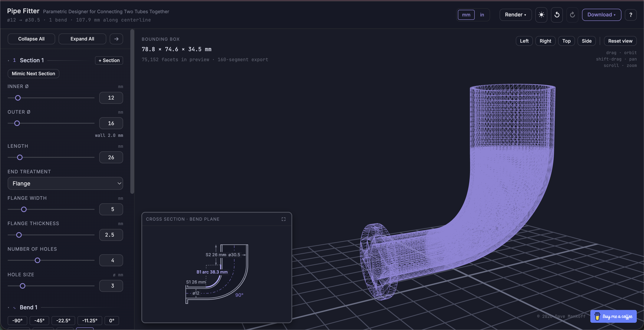Click the Outer Ø value field showing 16
Viewport: 644px width, 330px height.
[111, 123]
